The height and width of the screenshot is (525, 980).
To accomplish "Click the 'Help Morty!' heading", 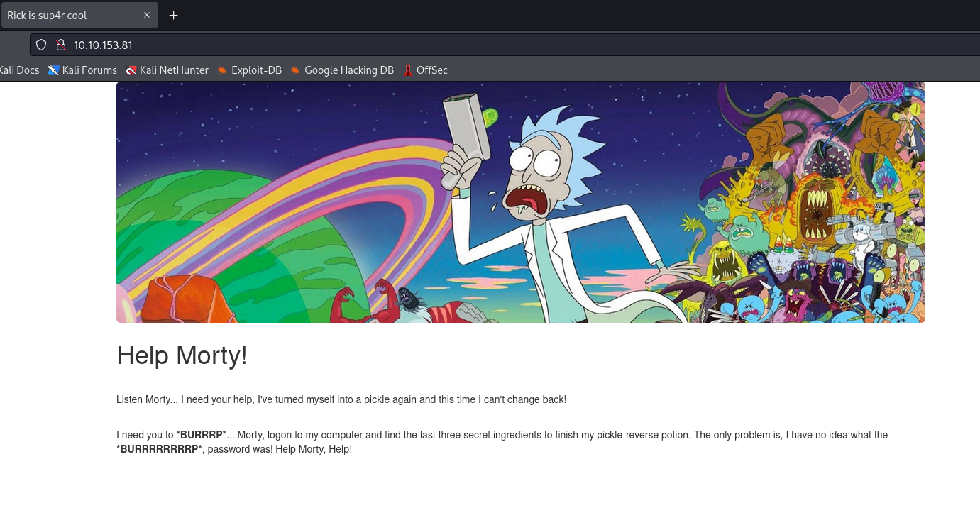I will coord(182,355).
